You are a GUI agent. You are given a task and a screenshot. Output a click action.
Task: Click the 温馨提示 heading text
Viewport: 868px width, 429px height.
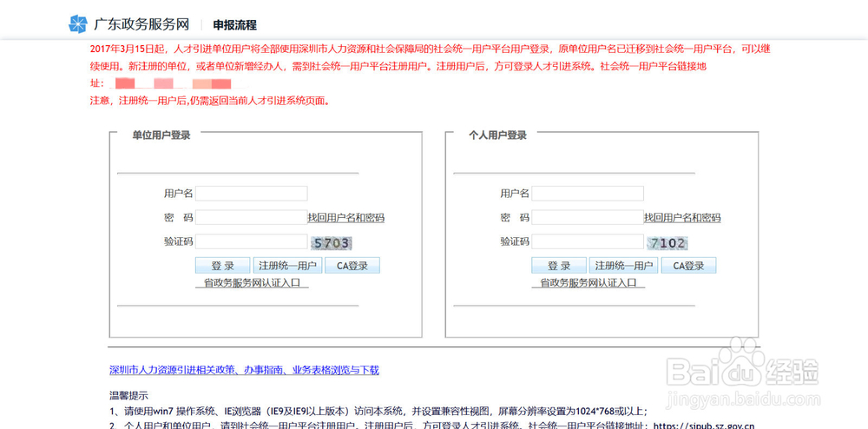pyautogui.click(x=129, y=396)
